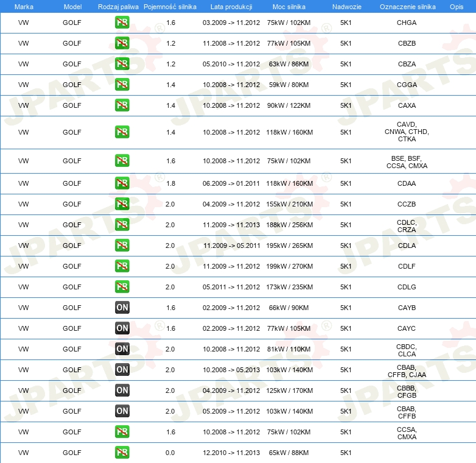The height and width of the screenshot is (463, 476).
Task: Click petrol fuel icon in CDLA row
Action: point(122,245)
